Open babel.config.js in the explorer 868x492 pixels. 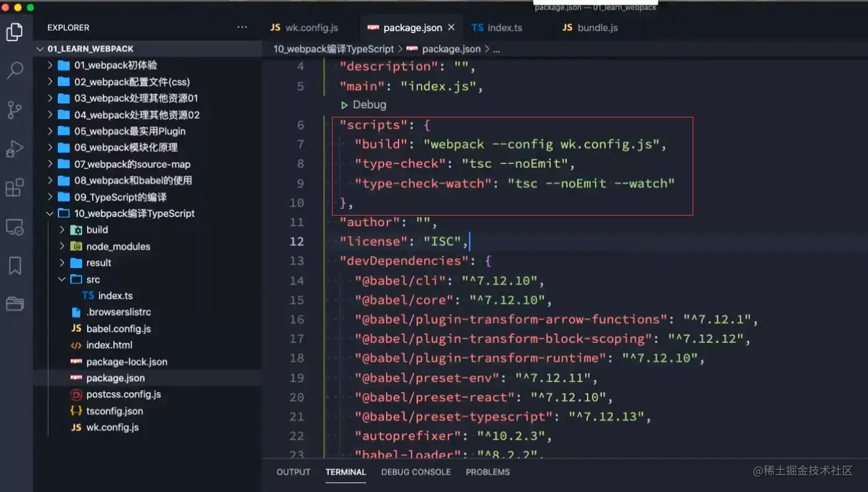(147, 329)
